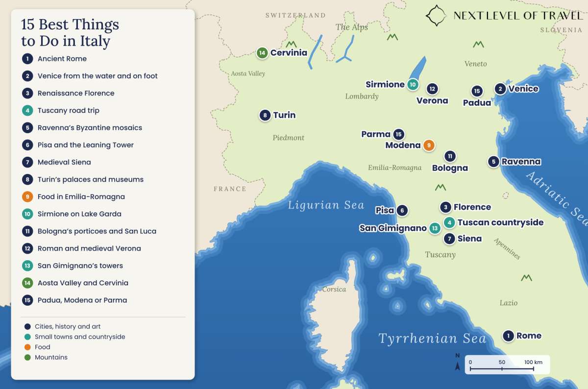Select 'Ancient Rome' in the list
Viewport: 588px width, 389px height.
click(x=62, y=59)
